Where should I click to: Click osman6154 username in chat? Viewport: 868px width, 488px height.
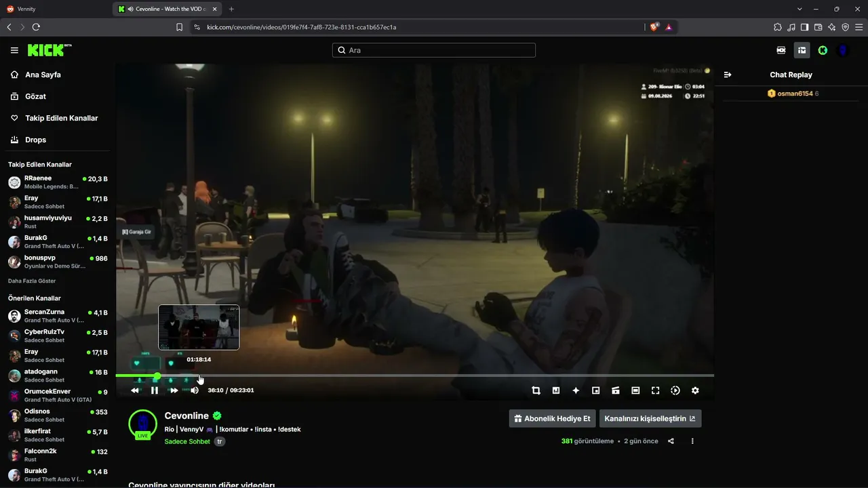(795, 94)
